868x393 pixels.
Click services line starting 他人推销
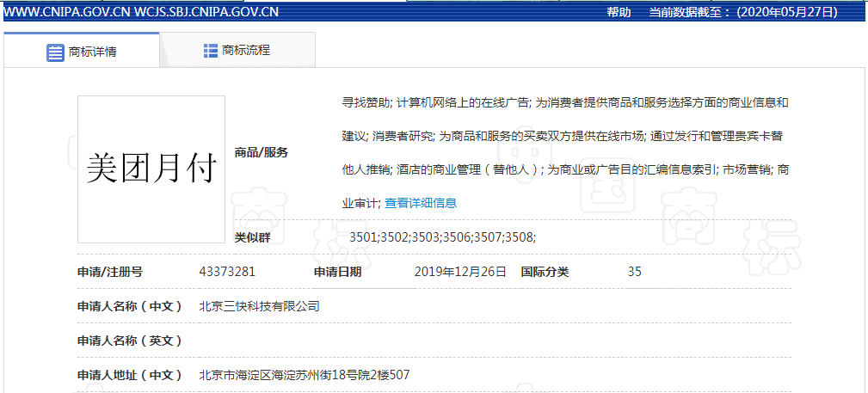click(x=565, y=170)
